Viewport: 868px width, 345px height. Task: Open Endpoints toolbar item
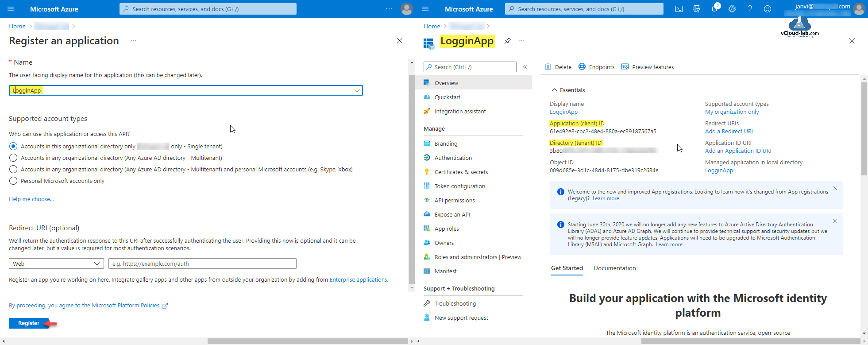[596, 67]
